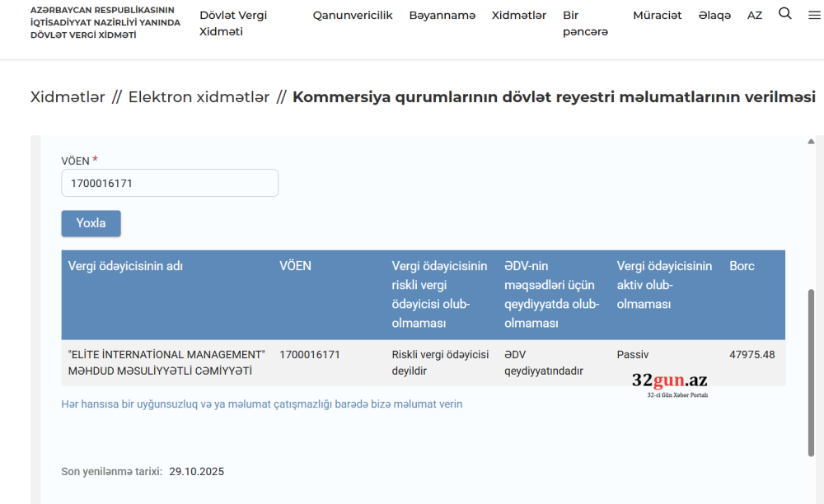824x504 pixels.
Task: Open the Əlaqə contact page
Action: (x=714, y=15)
